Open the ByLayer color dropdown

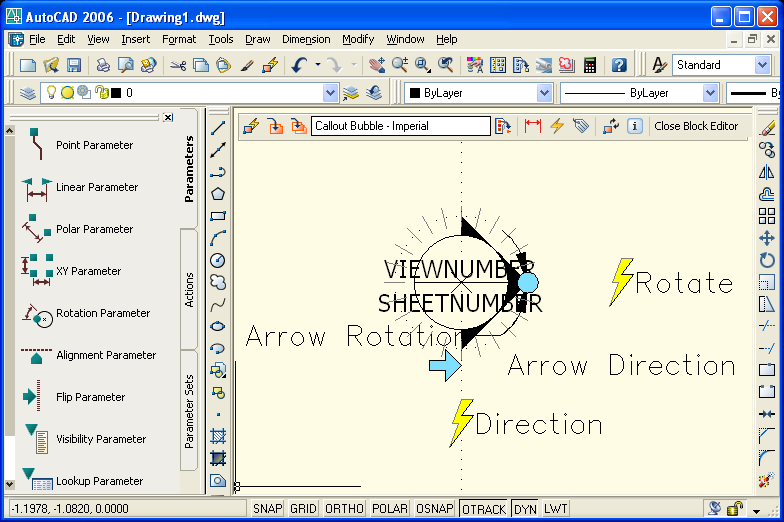coord(544,93)
